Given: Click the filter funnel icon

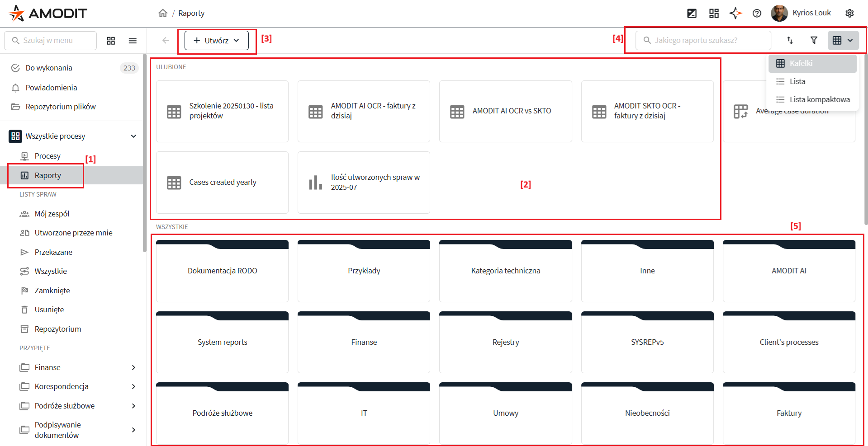Looking at the screenshot, I should [814, 40].
